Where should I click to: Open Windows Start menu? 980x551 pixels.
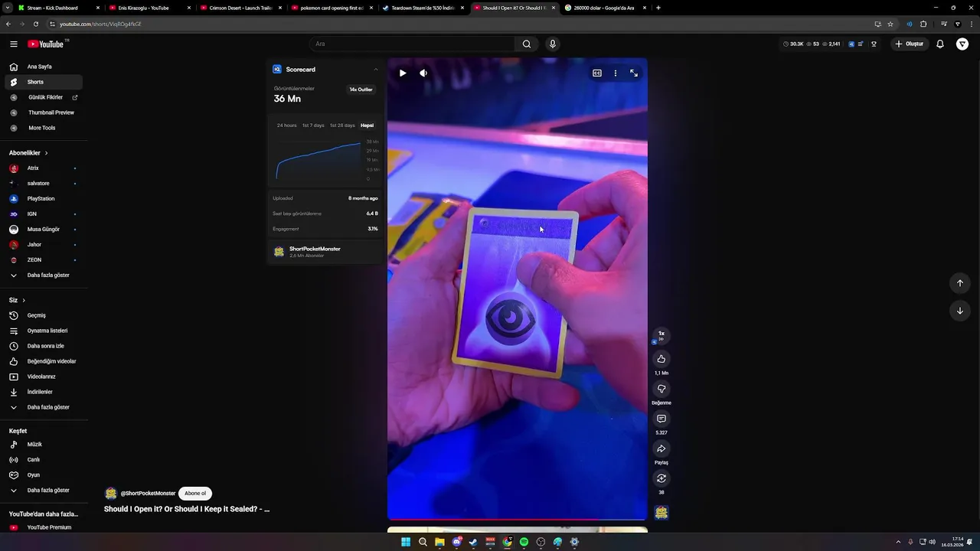pyautogui.click(x=406, y=542)
